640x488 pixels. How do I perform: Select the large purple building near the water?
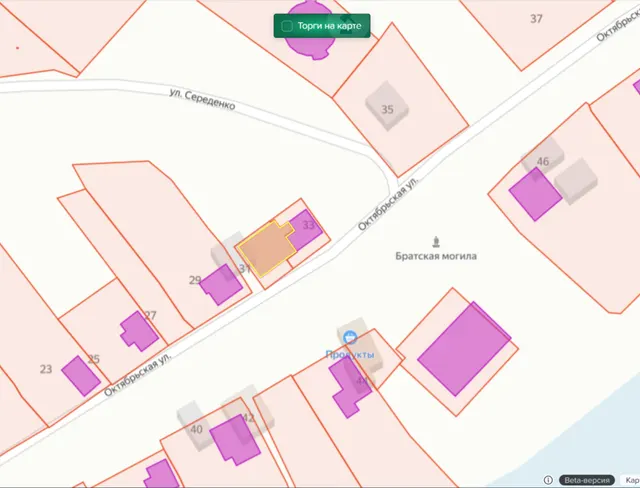[464, 349]
